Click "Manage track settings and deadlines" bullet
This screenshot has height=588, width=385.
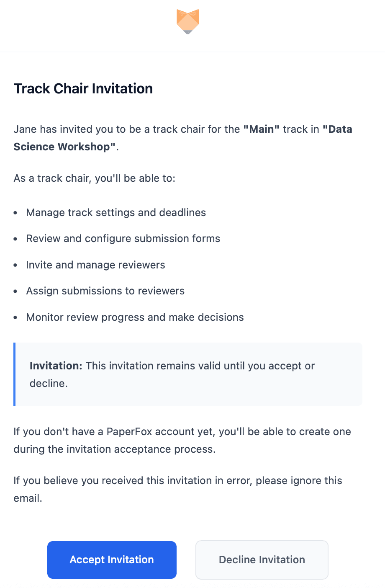(116, 212)
